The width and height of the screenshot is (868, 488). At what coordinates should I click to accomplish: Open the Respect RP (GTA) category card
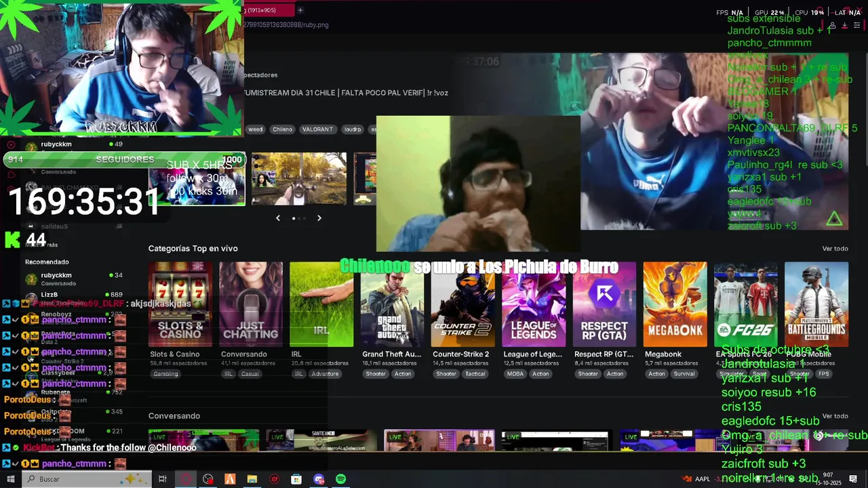pyautogui.click(x=604, y=304)
